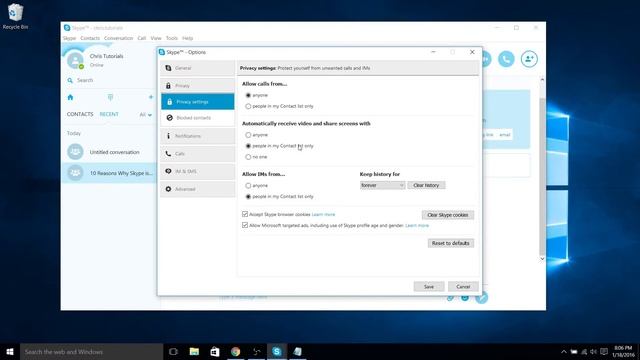Click the Skype contact Search field
The image size is (640, 360).
[110, 80]
